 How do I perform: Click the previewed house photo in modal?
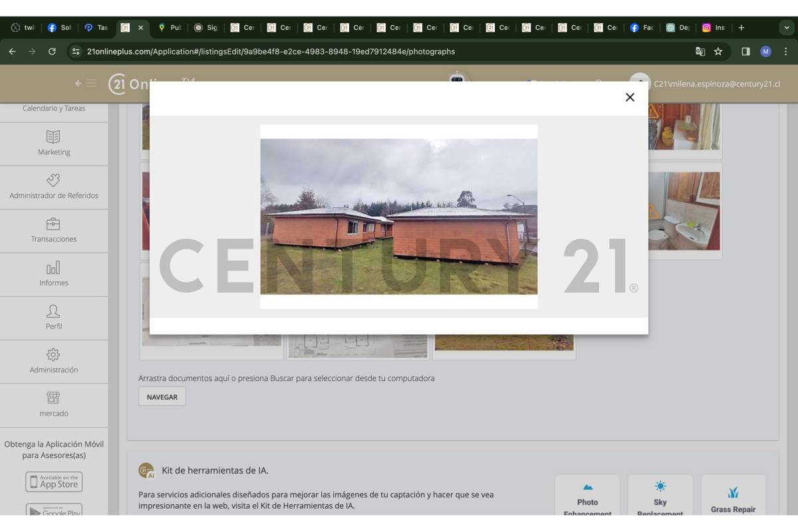pyautogui.click(x=399, y=216)
